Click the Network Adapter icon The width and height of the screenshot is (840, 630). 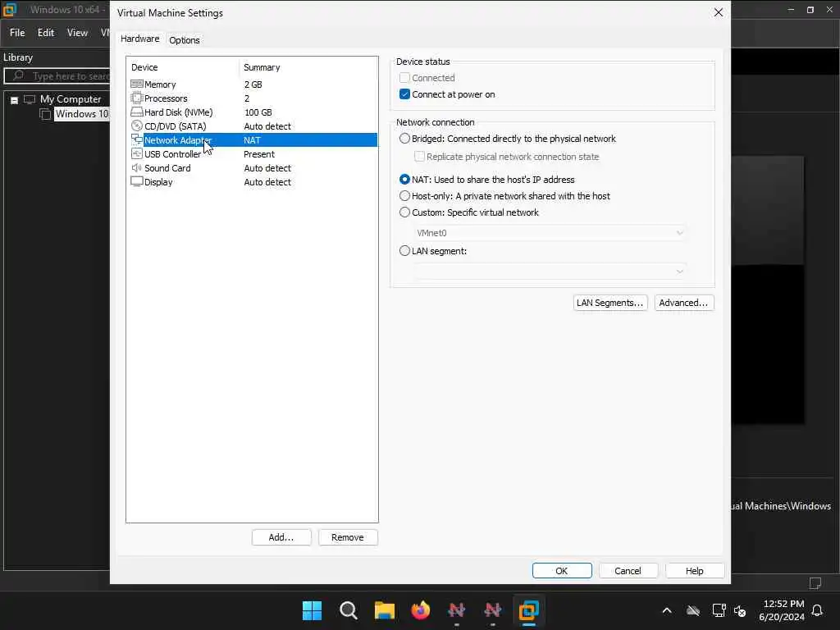(x=137, y=139)
